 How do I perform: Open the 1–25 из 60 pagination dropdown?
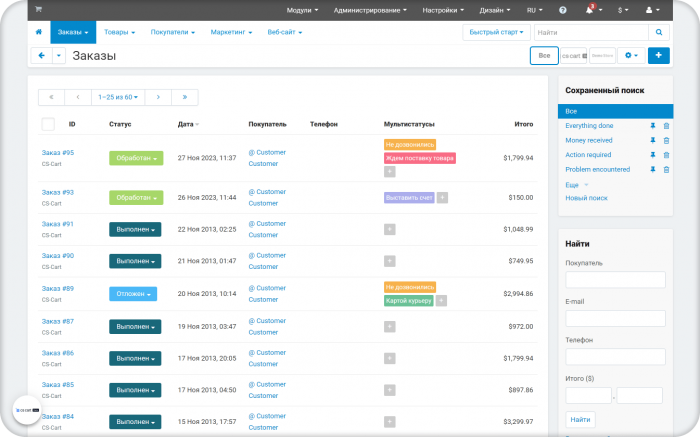(118, 97)
